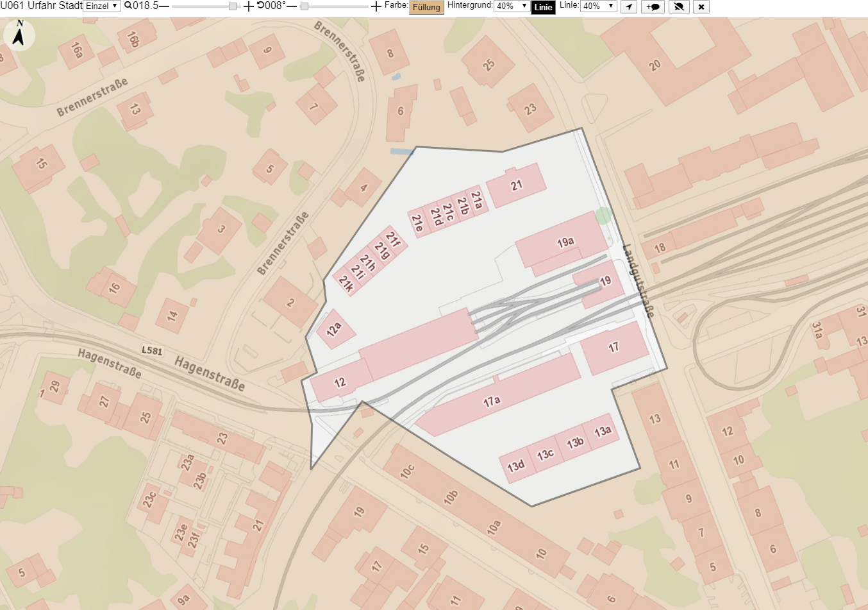Click the location arrow toolbar icon
The width and height of the screenshot is (868, 610).
click(629, 6)
